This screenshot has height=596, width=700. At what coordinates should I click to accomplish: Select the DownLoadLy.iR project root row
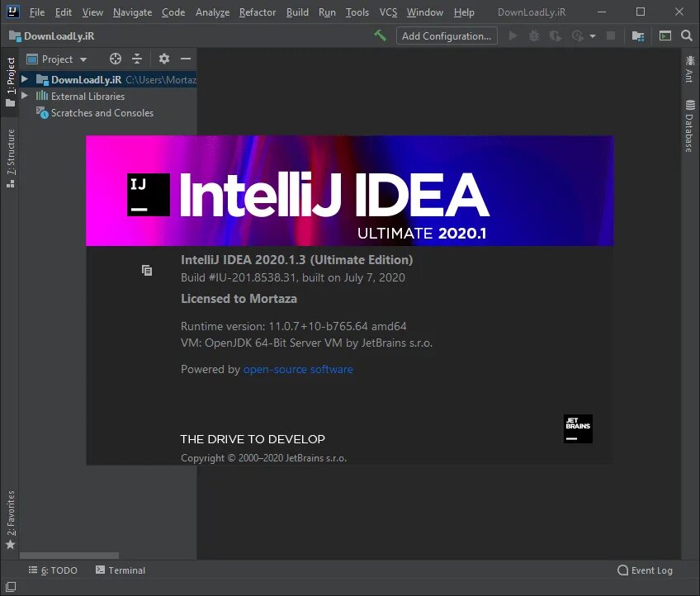(x=107, y=79)
